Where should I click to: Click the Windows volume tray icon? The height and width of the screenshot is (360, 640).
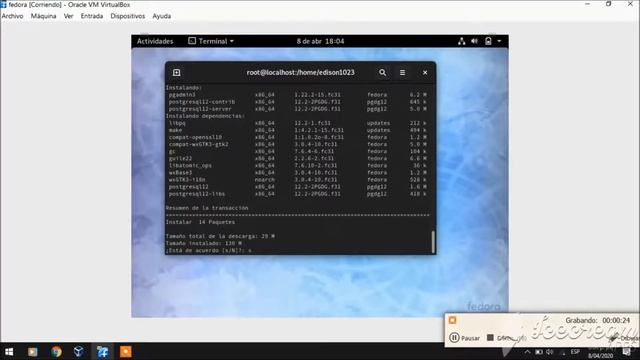tap(550, 352)
